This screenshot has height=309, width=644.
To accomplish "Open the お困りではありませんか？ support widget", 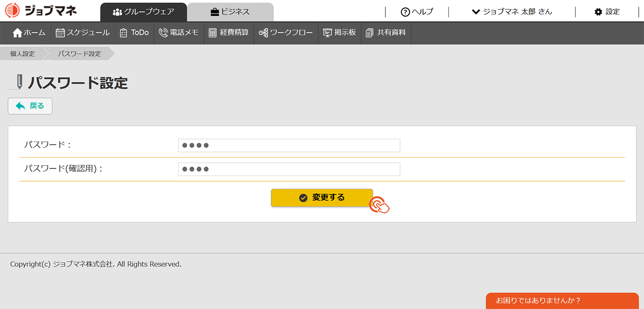I will 562,300.
